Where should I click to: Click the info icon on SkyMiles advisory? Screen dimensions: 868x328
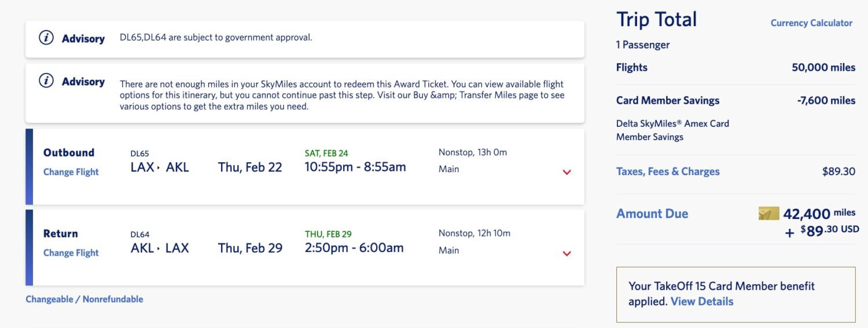(46, 81)
